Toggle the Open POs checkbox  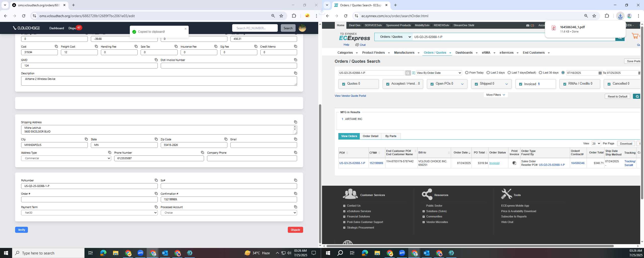[x=432, y=84]
